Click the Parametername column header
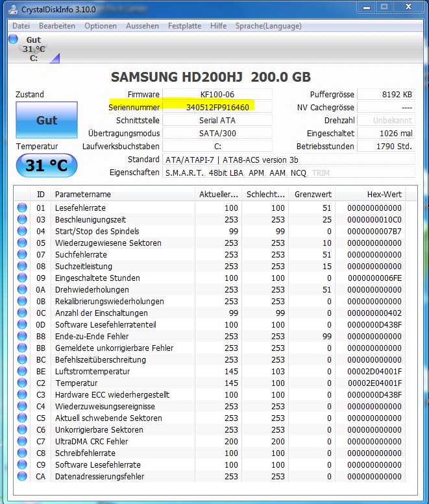The height and width of the screenshot is (504, 429). click(x=123, y=194)
